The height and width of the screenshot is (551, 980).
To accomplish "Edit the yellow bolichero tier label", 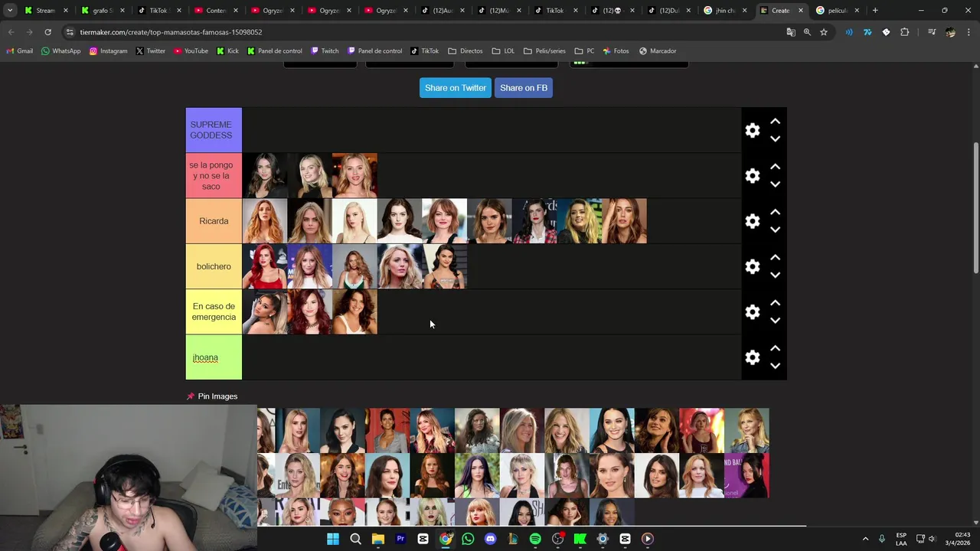I will tap(214, 266).
